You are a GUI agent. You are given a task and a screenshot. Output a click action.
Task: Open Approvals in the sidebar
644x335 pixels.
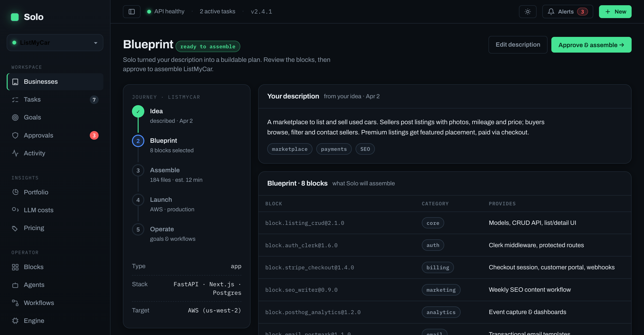[55, 135]
